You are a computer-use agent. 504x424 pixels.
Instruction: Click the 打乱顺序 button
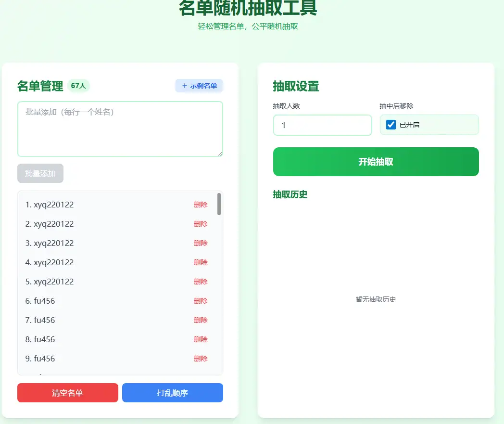click(x=172, y=393)
